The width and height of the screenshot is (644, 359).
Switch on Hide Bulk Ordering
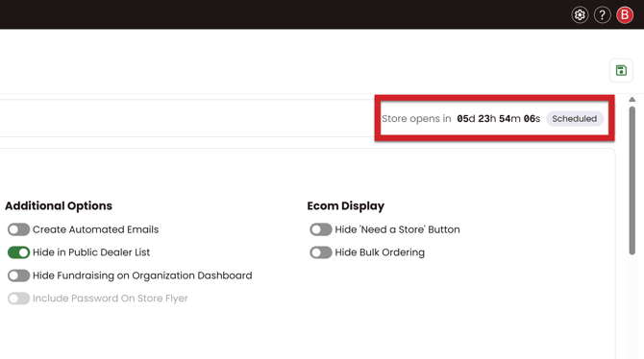pyautogui.click(x=321, y=252)
